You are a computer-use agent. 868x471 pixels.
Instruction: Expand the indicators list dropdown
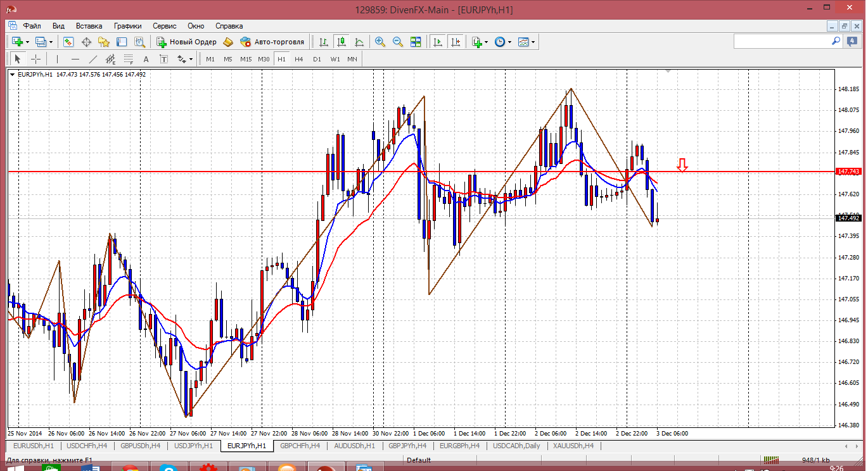(x=487, y=42)
